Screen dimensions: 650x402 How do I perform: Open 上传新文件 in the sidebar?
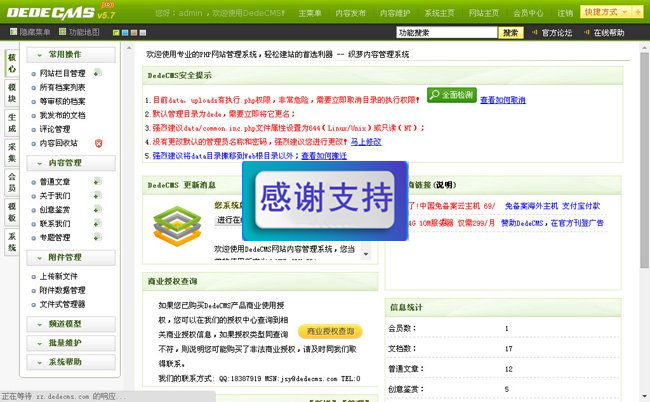point(58,276)
